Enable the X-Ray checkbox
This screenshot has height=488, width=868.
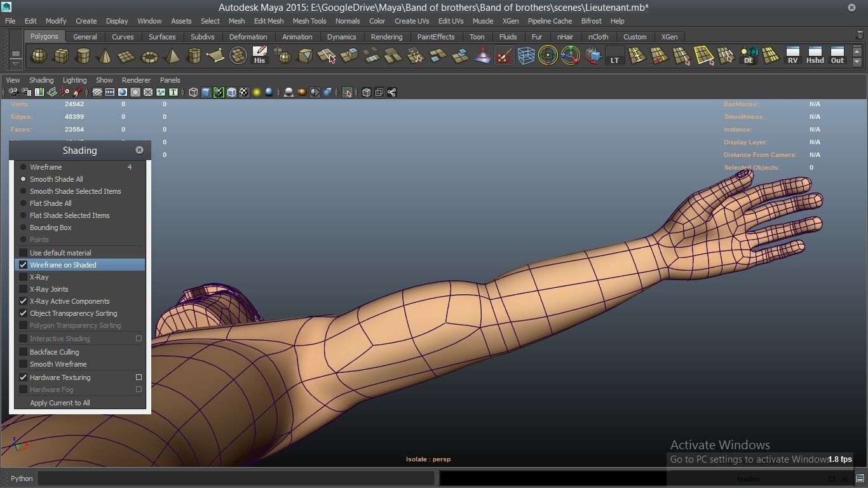(24, 277)
